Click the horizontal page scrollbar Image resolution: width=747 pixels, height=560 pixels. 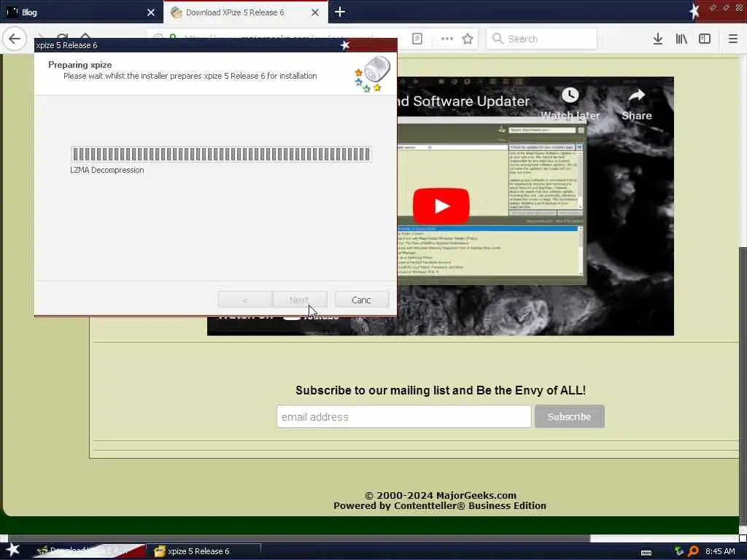click(x=298, y=539)
